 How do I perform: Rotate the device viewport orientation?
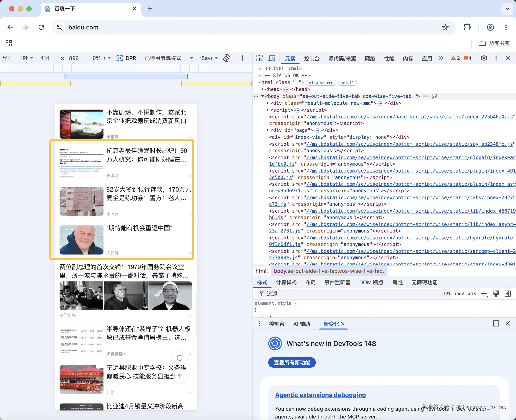tap(227, 58)
